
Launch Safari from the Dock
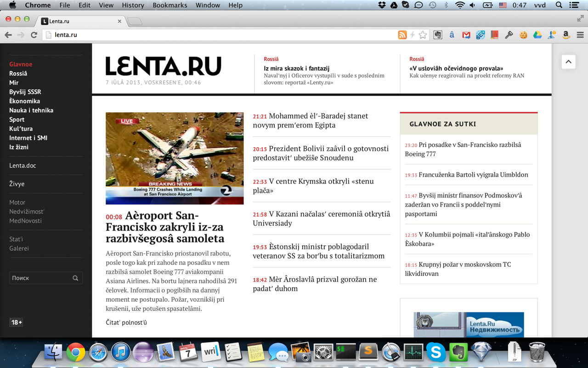point(98,352)
